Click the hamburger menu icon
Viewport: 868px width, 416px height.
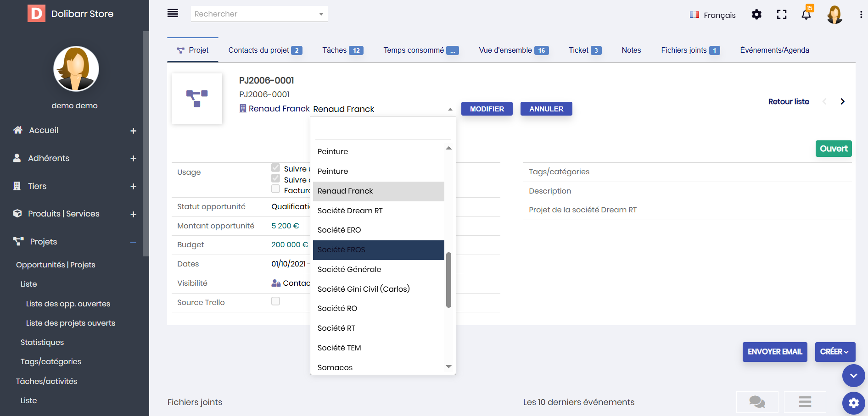173,13
